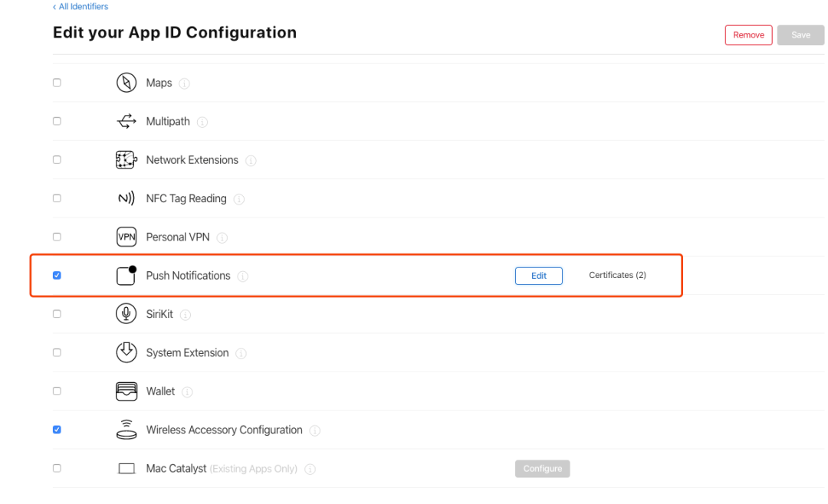Image resolution: width=828 pixels, height=504 pixels.
Task: Click the Push Notifications icon
Action: coord(126,275)
